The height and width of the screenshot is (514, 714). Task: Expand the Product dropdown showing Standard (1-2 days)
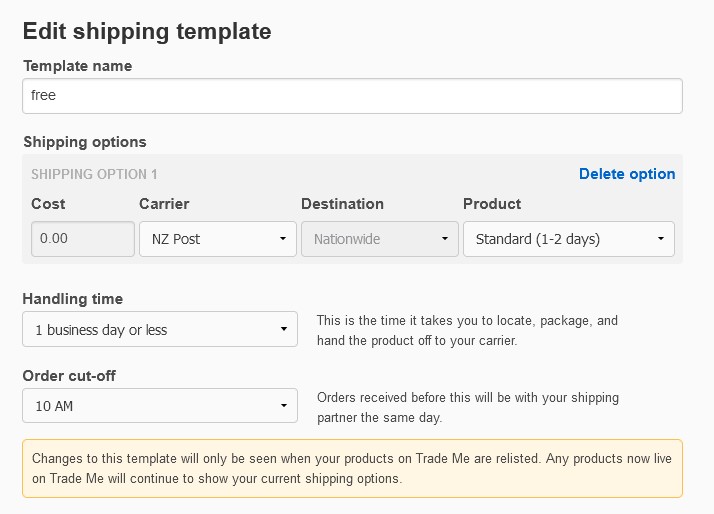point(568,239)
